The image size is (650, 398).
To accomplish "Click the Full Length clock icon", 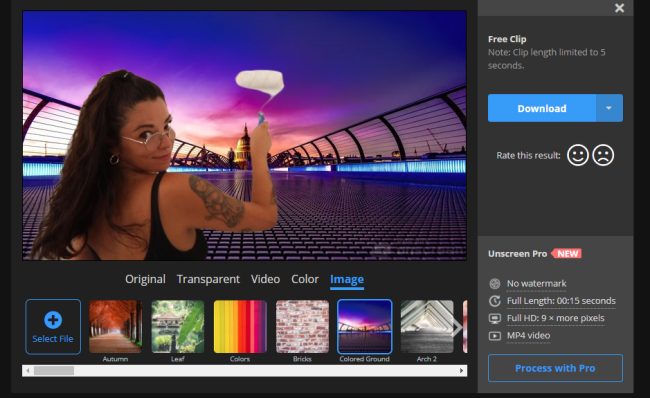I will [495, 301].
